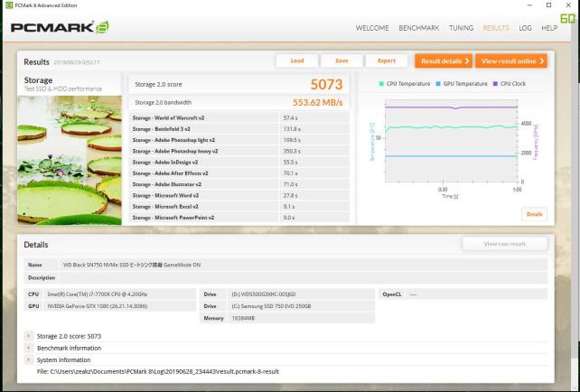Select Storage - Adobe Photoshop heavy v2 row
Viewport: 580px width, 392px height.
click(x=239, y=151)
